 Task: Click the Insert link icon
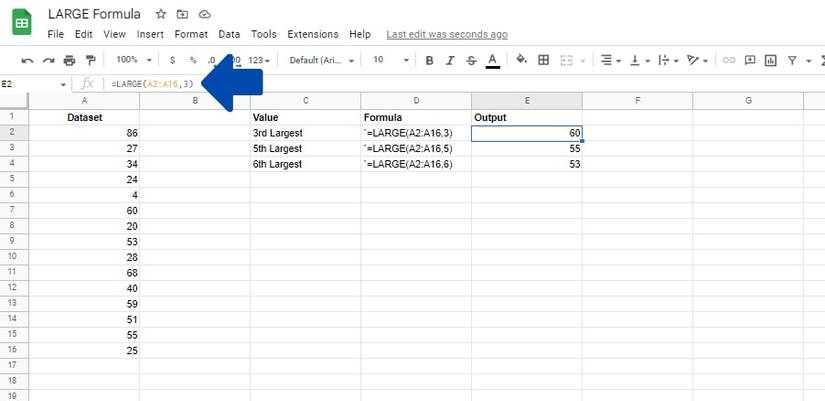pyautogui.click(x=728, y=61)
